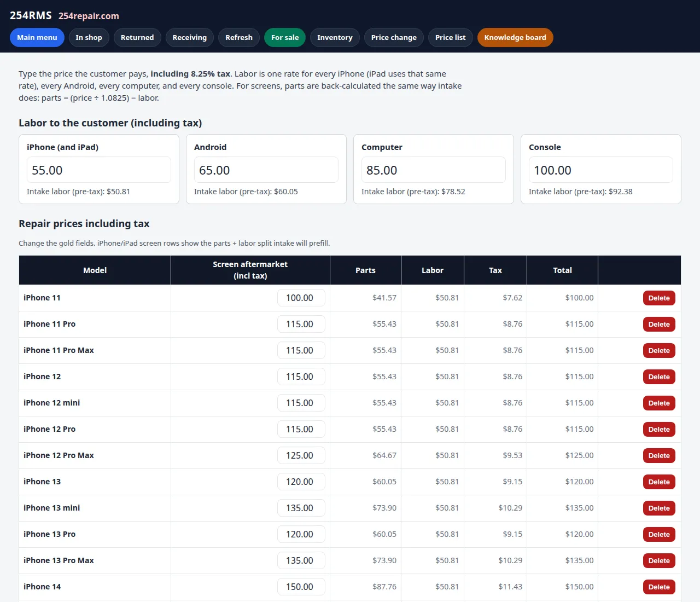Viewport: 700px width, 602px height.
Task: Delete the iPhone 12 mini row
Action: 659,403
